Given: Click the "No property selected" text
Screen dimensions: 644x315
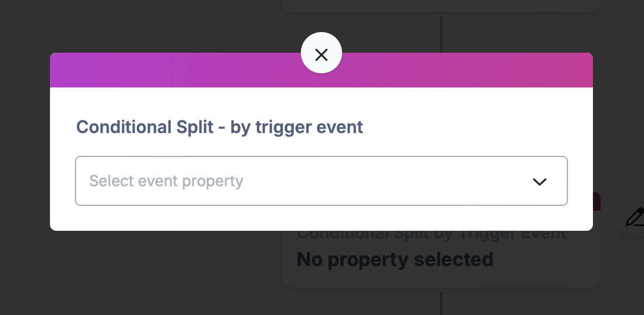Looking at the screenshot, I should pos(395,260).
